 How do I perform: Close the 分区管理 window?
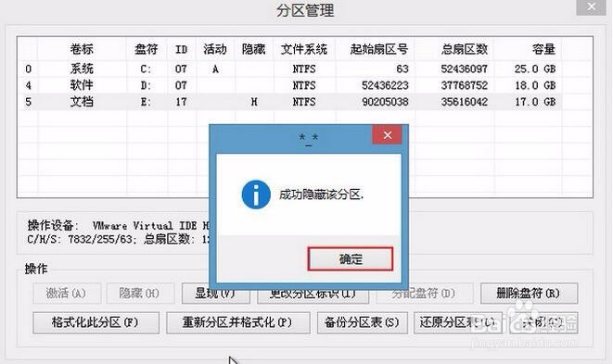pyautogui.click(x=591, y=6)
